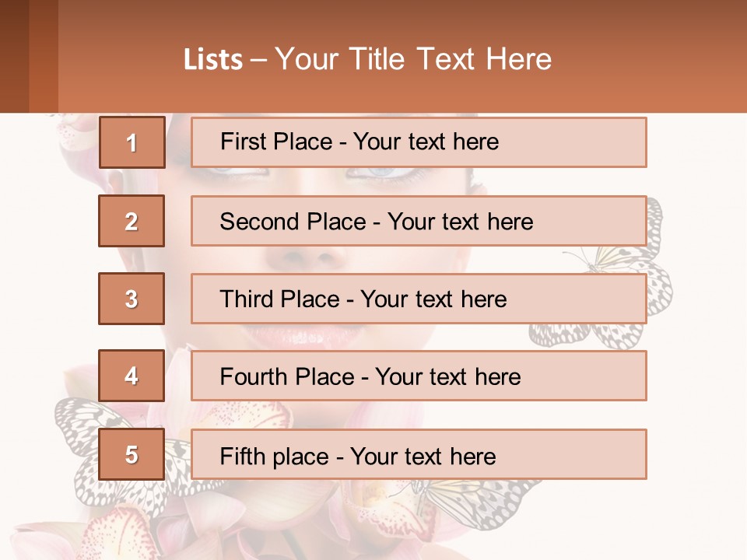This screenshot has height=560, width=747.
Task: Click the "Third Place - Your text here" box
Action: pyautogui.click(x=419, y=299)
